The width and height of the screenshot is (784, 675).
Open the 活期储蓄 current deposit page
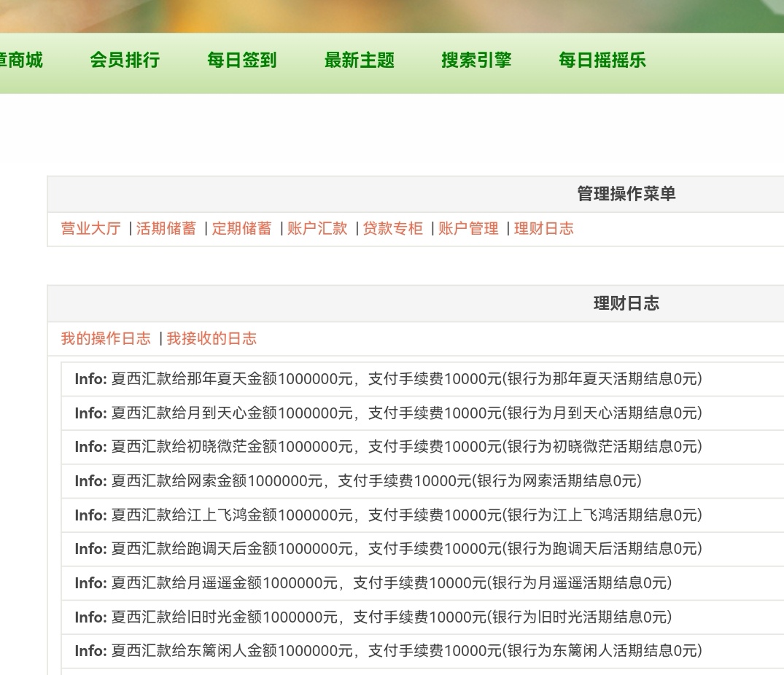pos(166,228)
